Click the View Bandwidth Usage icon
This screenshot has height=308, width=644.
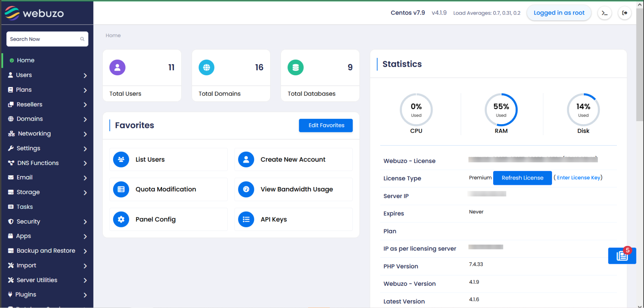246,189
